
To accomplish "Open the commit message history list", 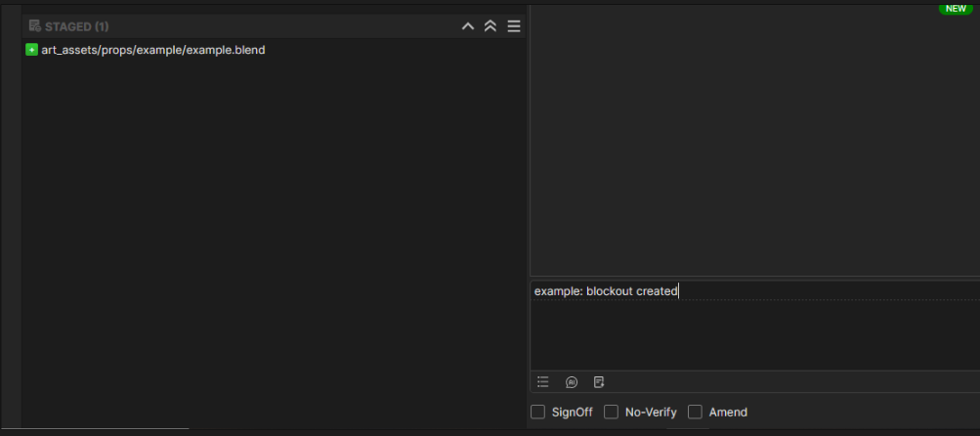I will point(543,382).
